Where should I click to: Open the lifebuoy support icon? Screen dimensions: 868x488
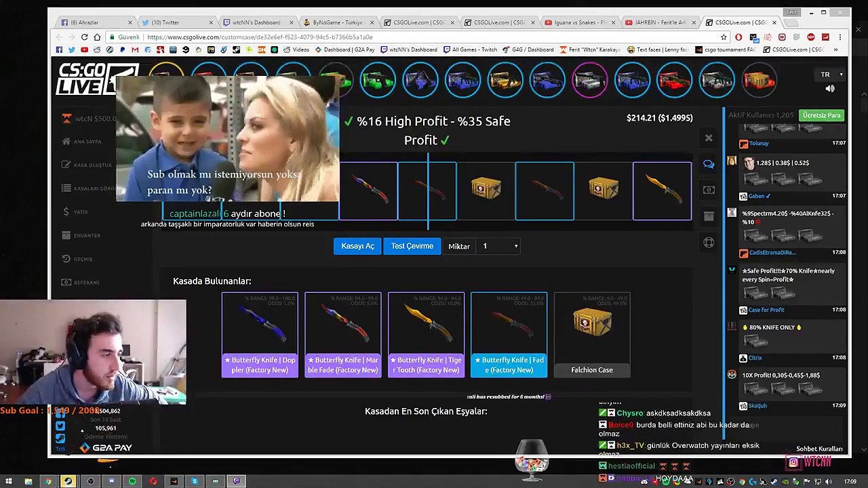click(709, 243)
